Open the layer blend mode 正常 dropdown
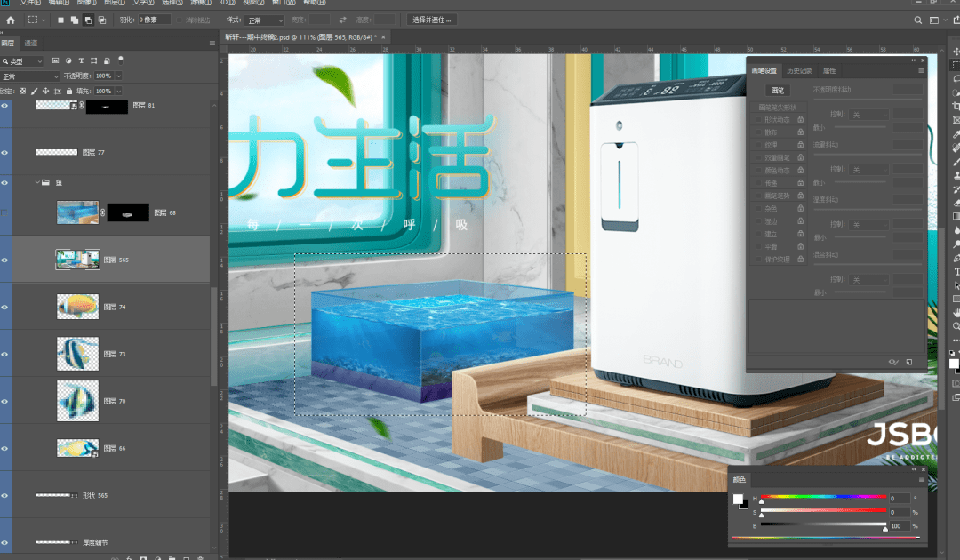Screen dimensions: 960x560 pos(30,76)
